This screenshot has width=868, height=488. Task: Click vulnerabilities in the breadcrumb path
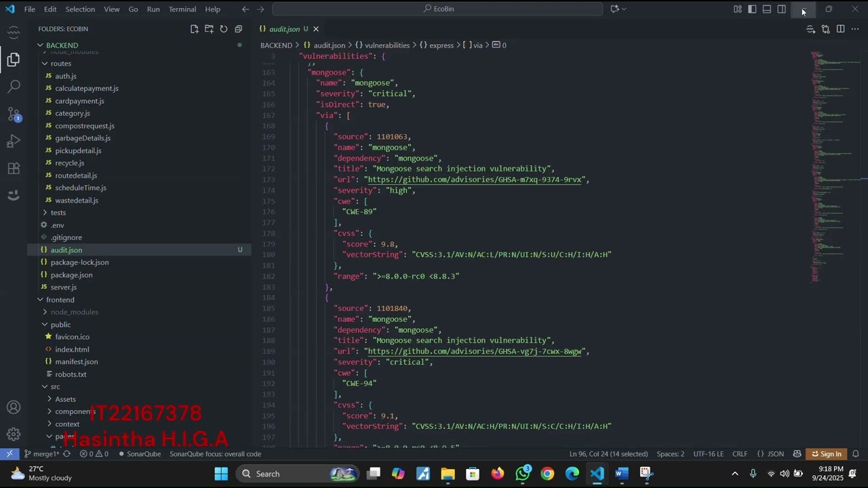coord(387,45)
